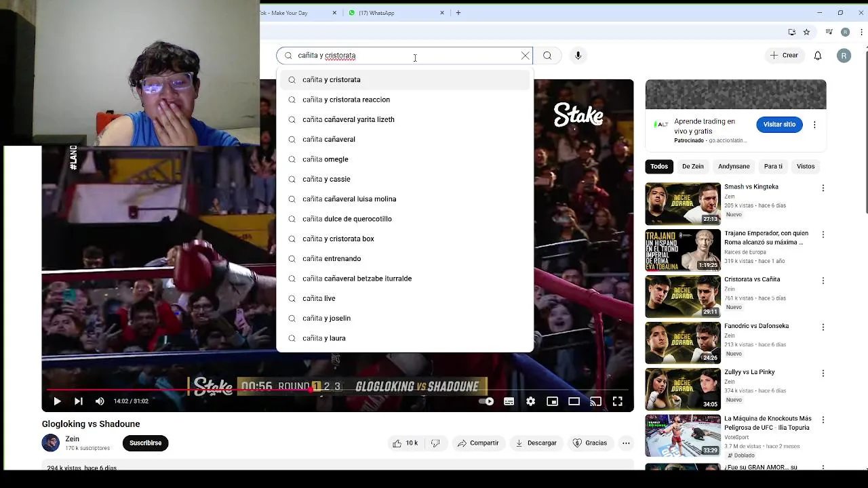868x488 pixels.
Task: Click inside the YouTube search field
Action: point(406,56)
